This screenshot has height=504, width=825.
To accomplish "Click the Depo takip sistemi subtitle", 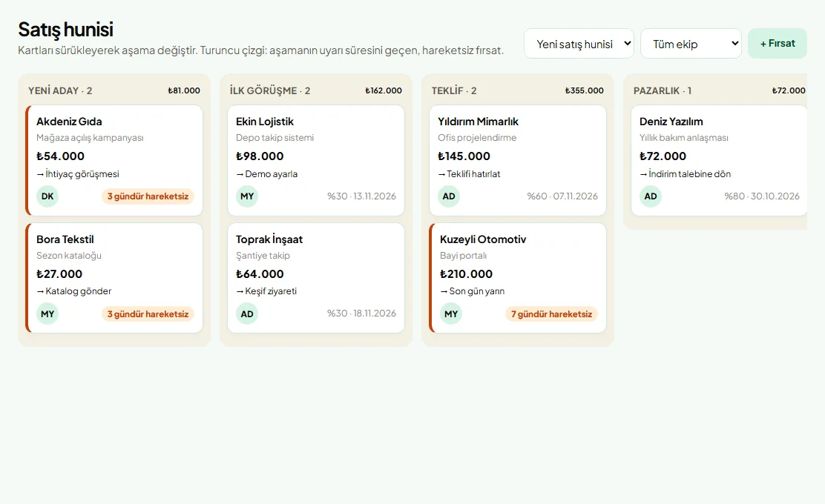I will tap(275, 138).
